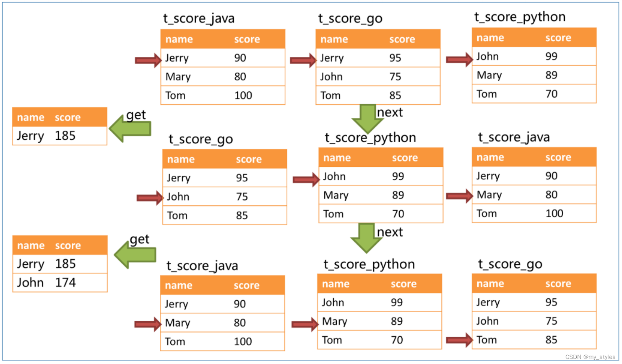Image resolution: width=622 pixels, height=364 pixels.
Task: Click the middle-row t_score_go table title
Action: click(200, 139)
